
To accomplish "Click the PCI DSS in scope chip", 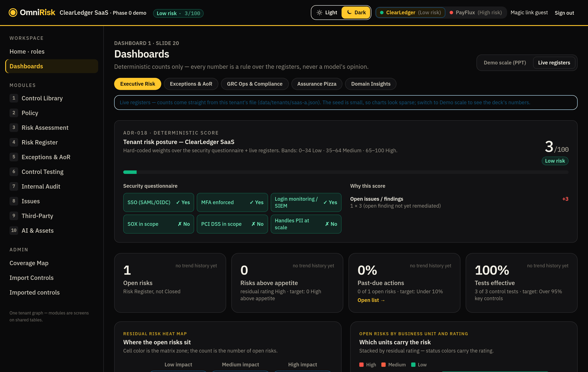I will [232, 224].
